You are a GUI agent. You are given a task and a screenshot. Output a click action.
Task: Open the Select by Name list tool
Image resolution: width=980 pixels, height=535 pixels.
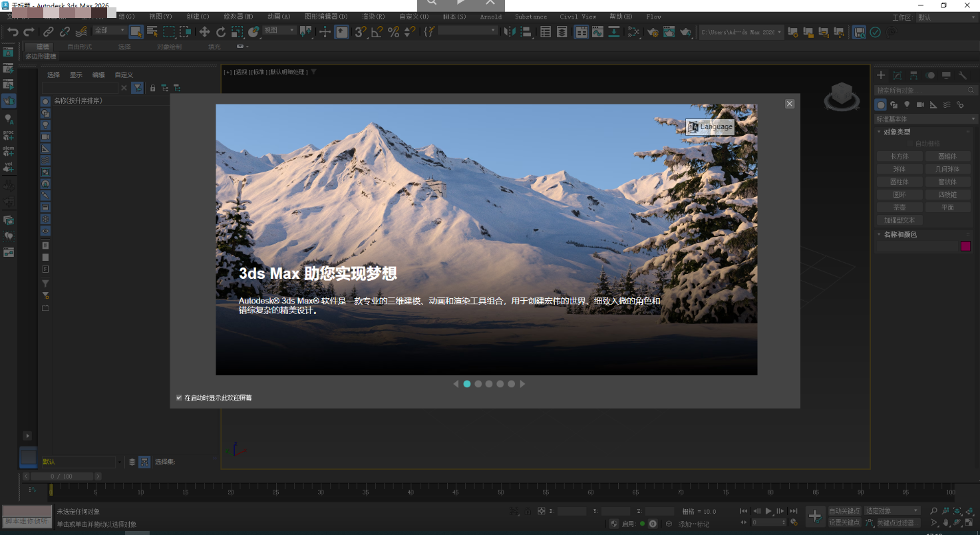tap(152, 31)
